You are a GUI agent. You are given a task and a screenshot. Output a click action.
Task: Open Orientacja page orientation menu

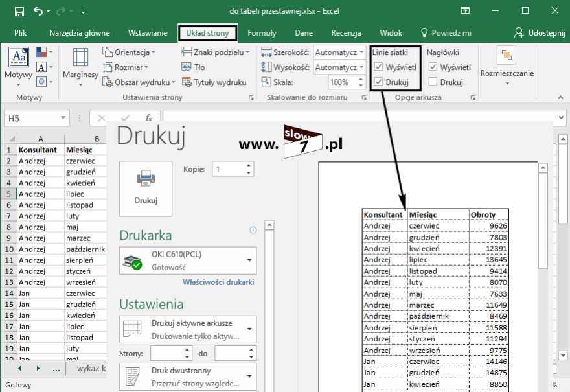coord(129,52)
